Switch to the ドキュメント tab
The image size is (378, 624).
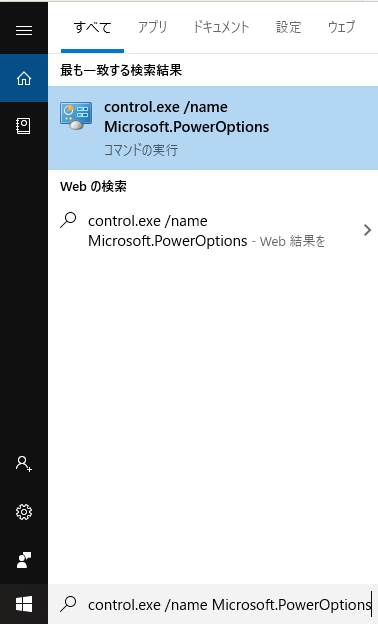pyautogui.click(x=221, y=27)
